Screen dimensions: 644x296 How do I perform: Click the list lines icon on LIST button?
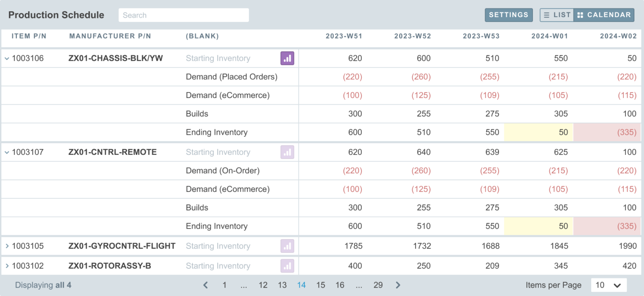pyautogui.click(x=546, y=15)
